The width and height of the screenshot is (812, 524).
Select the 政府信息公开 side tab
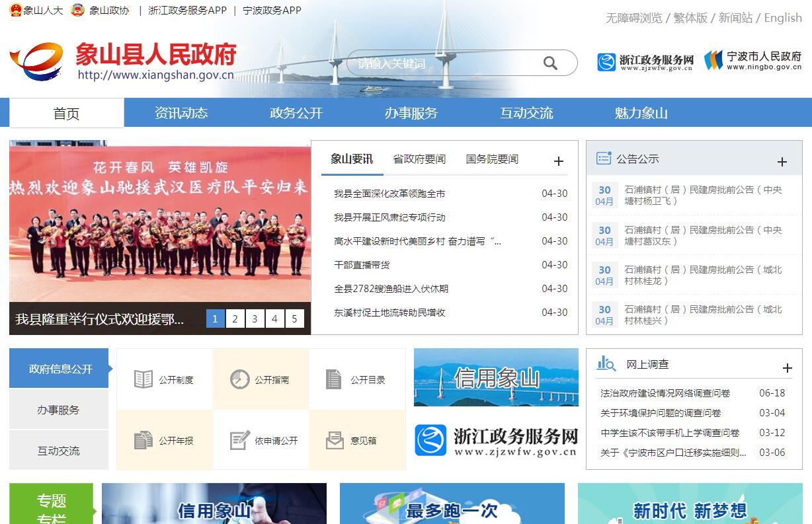pos(59,368)
